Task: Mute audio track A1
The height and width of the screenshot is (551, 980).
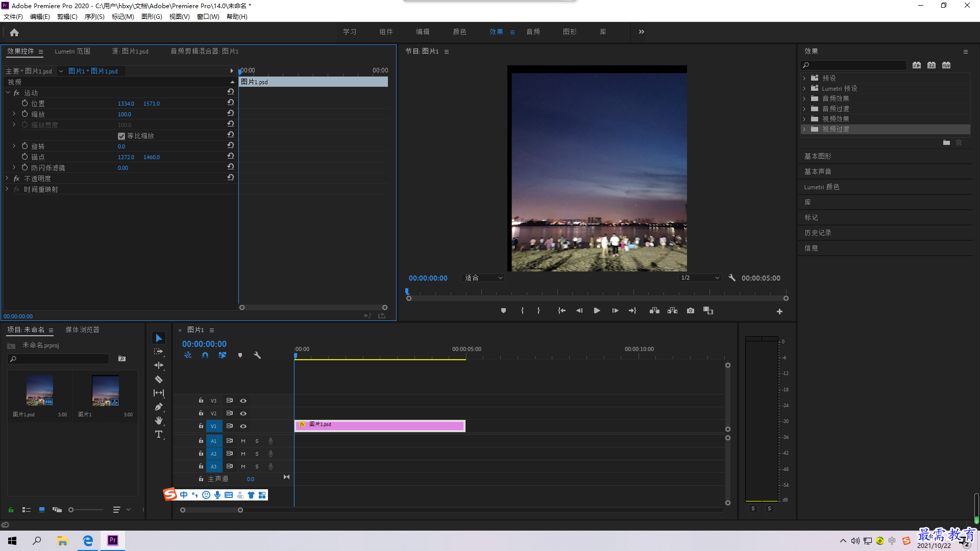Action: click(x=243, y=441)
